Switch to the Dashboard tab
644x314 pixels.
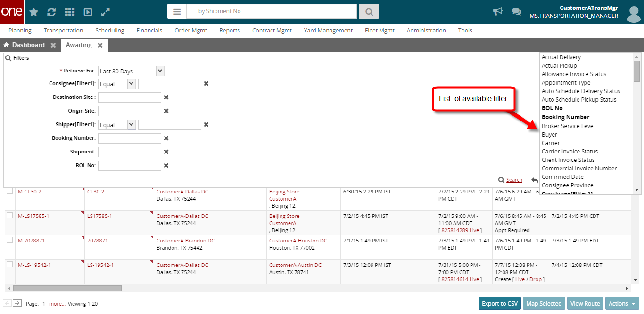(28, 45)
